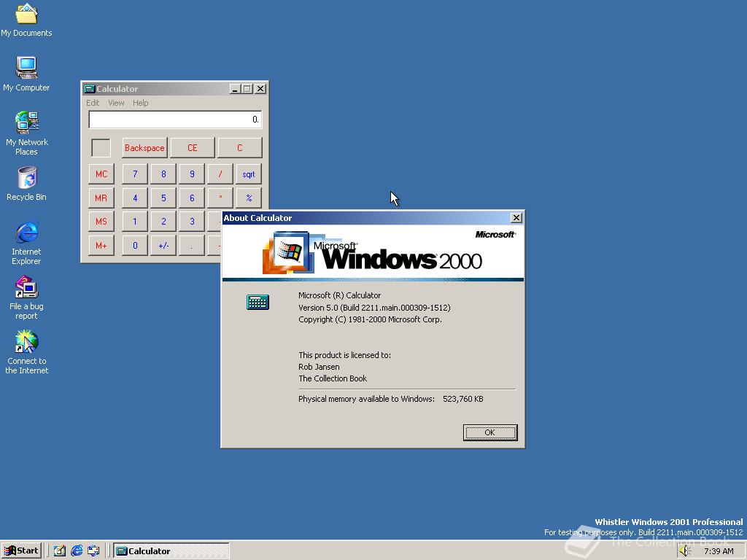Click Copyright 1981-2000 Microsoft Corp. text
The height and width of the screenshot is (560, 747).
(x=370, y=319)
